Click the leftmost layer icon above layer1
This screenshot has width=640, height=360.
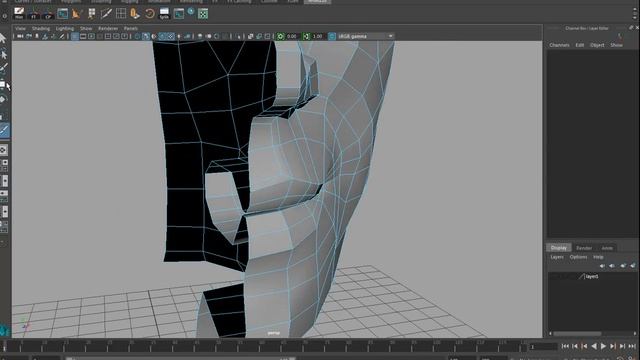pos(602,266)
